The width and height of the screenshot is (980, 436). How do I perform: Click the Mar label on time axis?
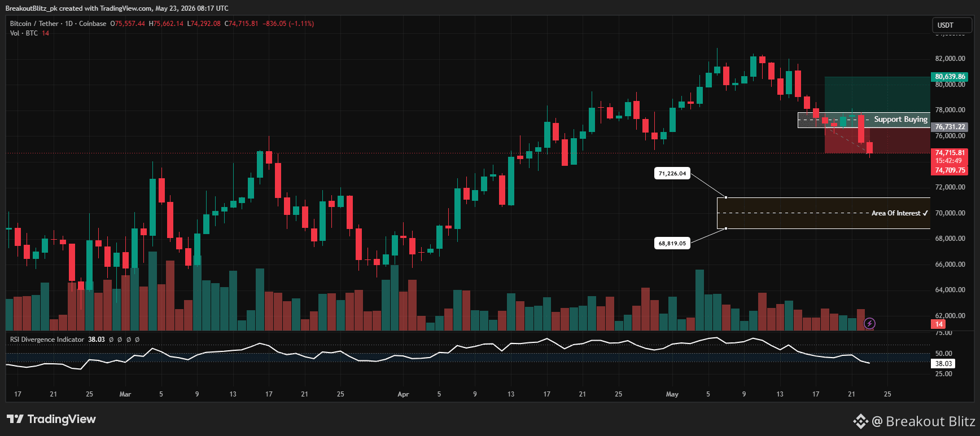[125, 394]
